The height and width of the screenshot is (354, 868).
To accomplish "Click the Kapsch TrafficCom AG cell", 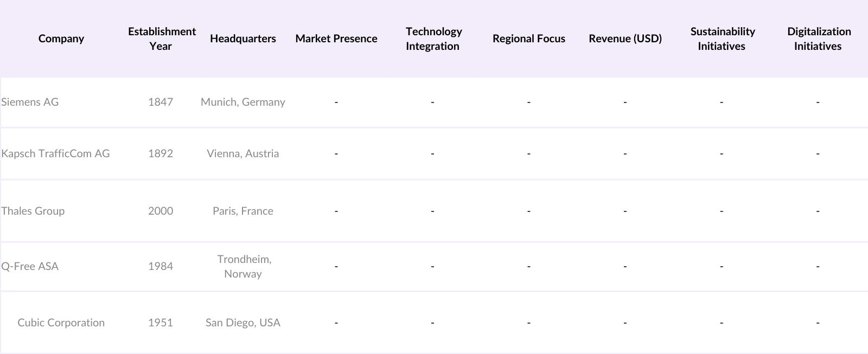I will click(55, 153).
